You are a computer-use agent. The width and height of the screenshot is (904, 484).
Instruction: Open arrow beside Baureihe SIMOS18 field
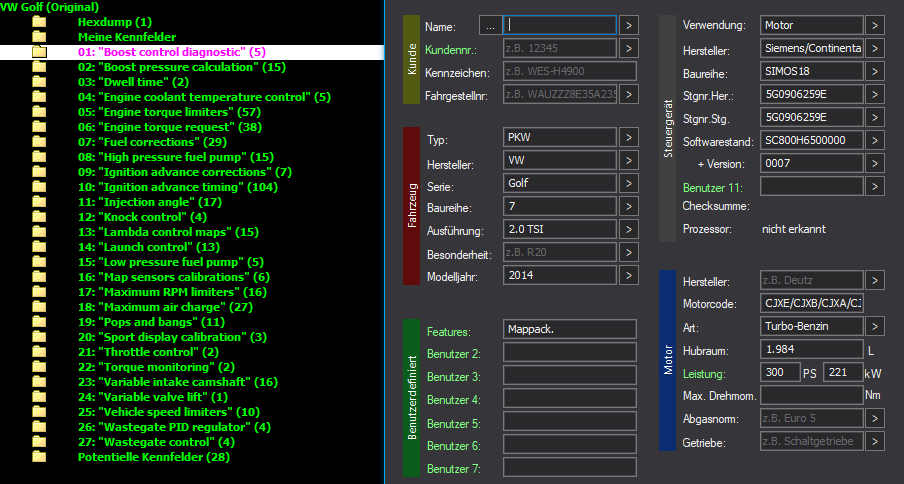coord(875,71)
